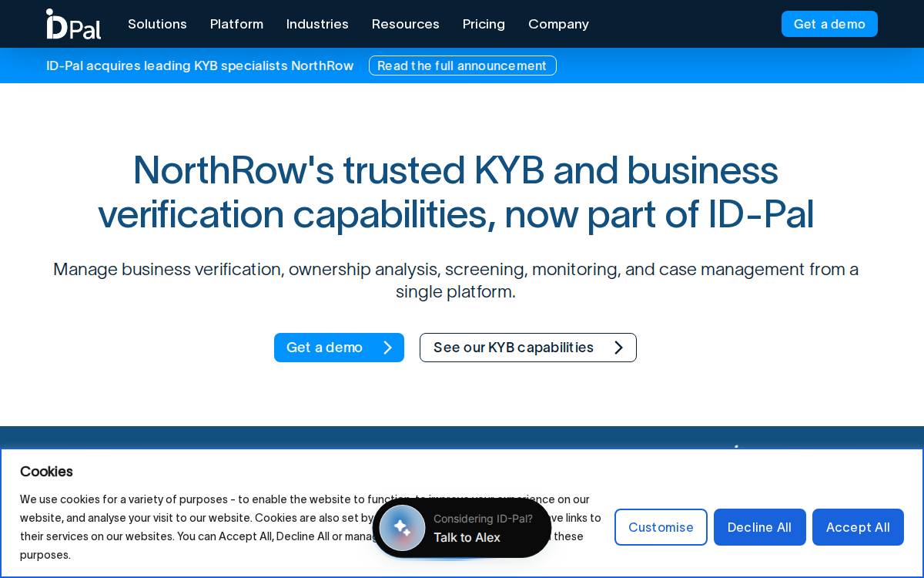Click Get a demo in header
This screenshot has height=578, width=924.
[x=829, y=24]
